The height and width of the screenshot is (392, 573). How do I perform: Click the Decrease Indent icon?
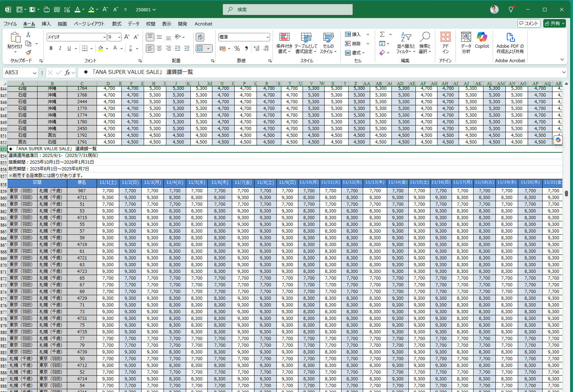click(x=178, y=48)
